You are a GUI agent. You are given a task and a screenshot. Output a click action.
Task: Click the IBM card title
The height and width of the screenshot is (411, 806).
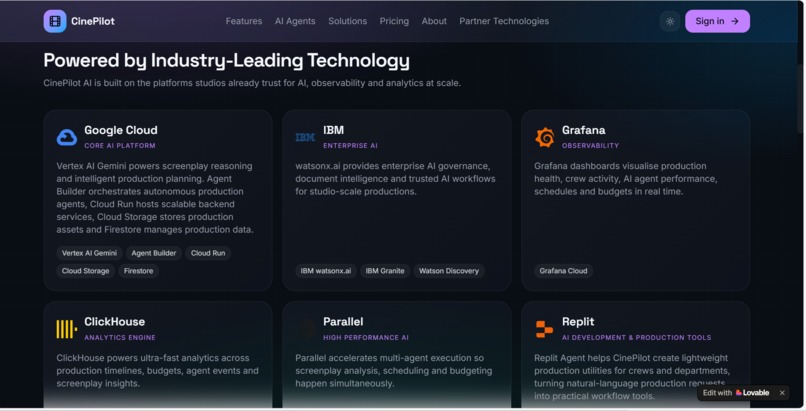[x=334, y=130]
